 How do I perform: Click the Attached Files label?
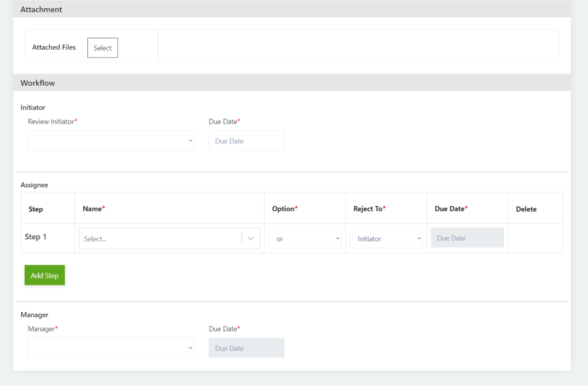tap(54, 47)
